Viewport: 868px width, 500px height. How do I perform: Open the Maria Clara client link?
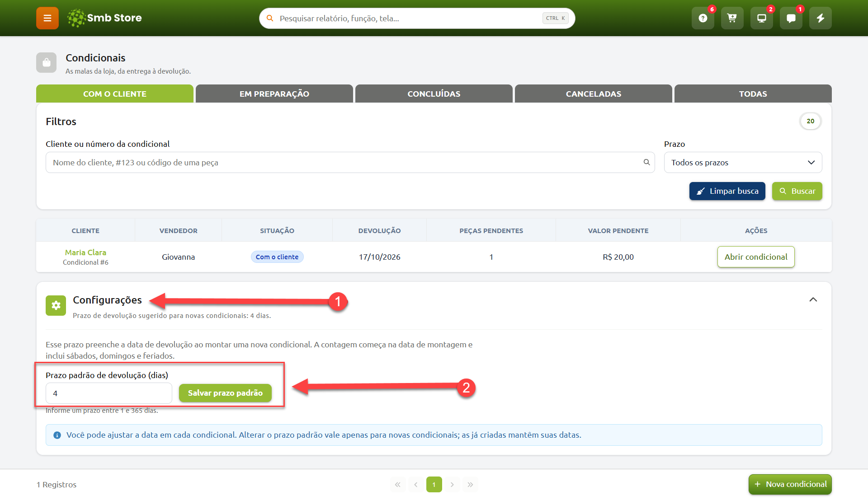85,252
